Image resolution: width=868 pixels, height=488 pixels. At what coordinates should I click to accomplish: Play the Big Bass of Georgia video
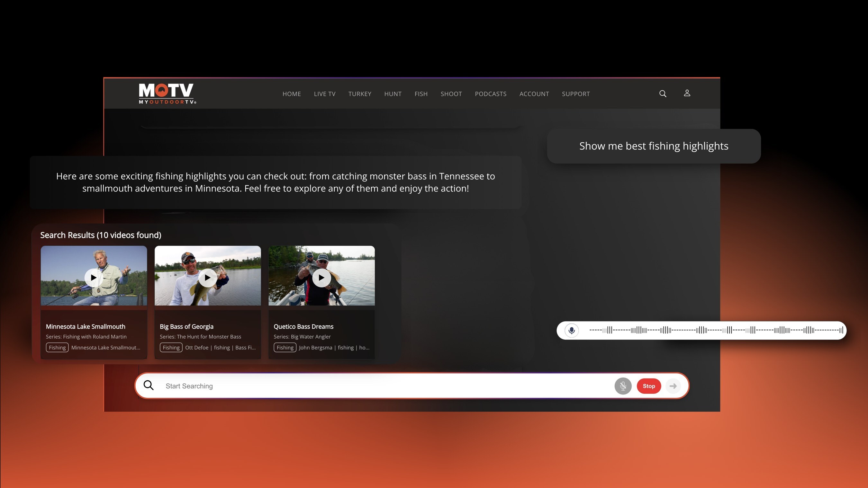208,278
